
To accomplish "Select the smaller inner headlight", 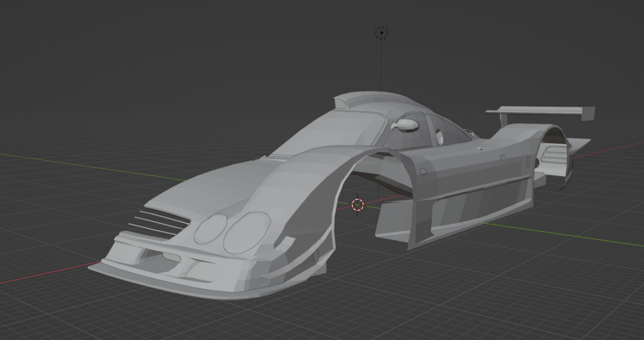I will click(210, 229).
